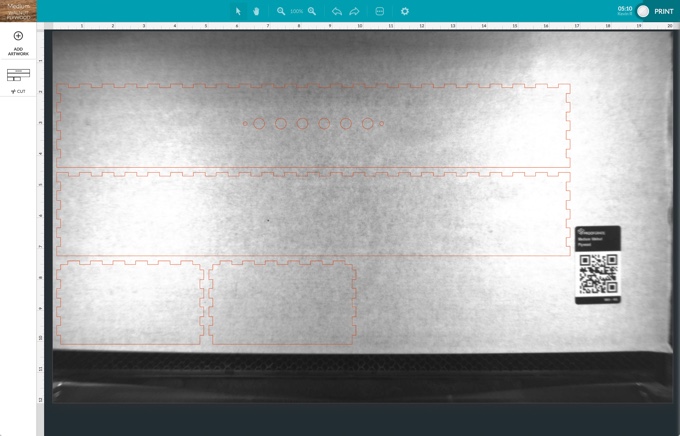Open the Medium Walnut Plywood material picker
The image size is (680, 436).
(x=18, y=11)
